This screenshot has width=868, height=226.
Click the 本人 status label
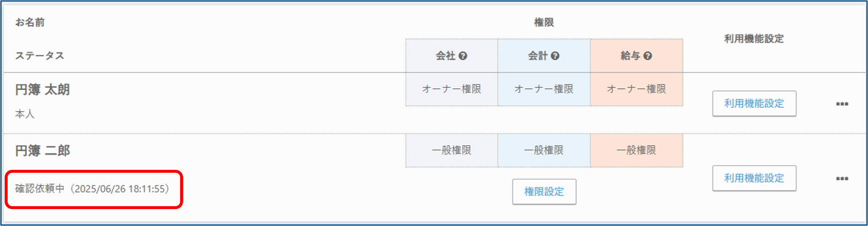pos(25,114)
